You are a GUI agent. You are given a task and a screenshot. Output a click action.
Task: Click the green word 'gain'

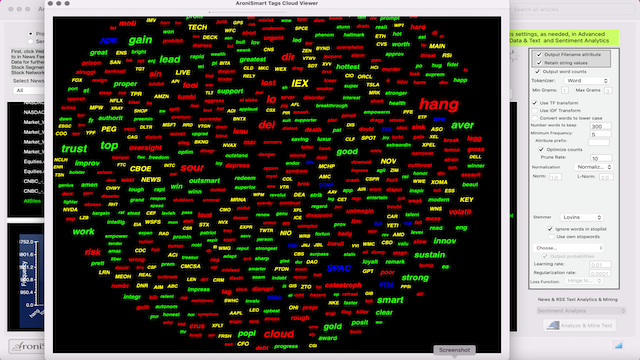coord(140,40)
